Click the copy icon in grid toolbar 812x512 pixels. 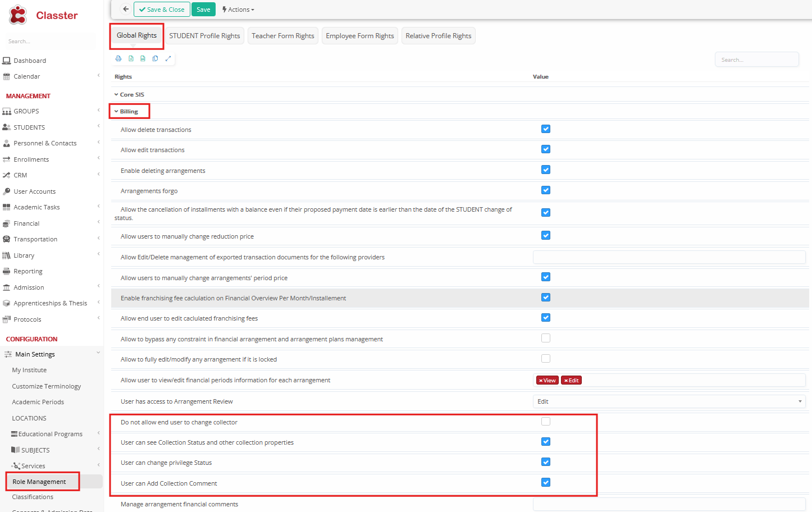pos(156,58)
